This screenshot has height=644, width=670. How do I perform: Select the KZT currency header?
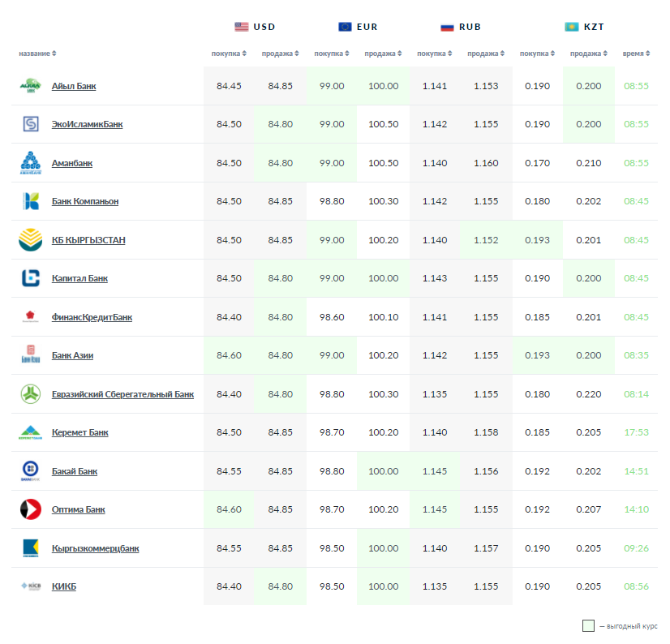pyautogui.click(x=584, y=27)
